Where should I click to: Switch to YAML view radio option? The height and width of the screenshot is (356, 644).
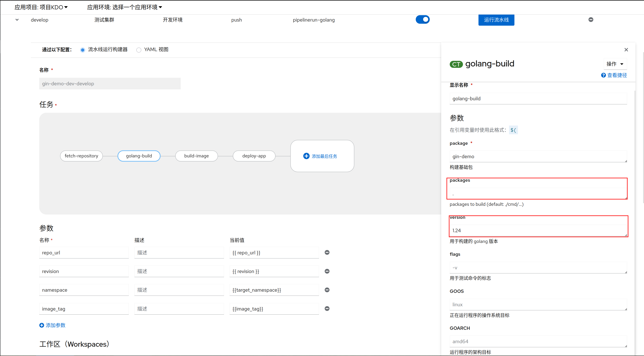point(139,50)
